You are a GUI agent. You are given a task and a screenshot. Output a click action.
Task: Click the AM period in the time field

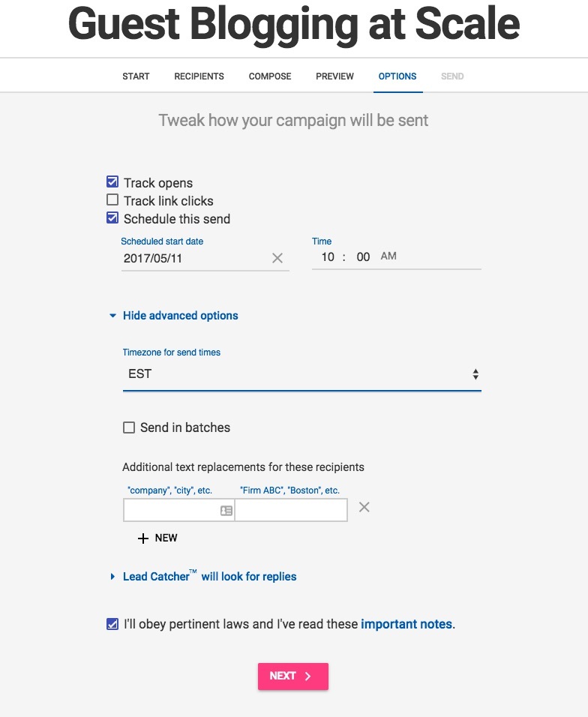pos(388,256)
